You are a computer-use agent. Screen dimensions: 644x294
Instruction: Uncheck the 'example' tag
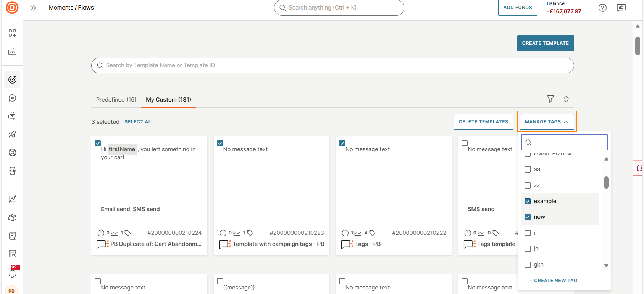(x=528, y=201)
